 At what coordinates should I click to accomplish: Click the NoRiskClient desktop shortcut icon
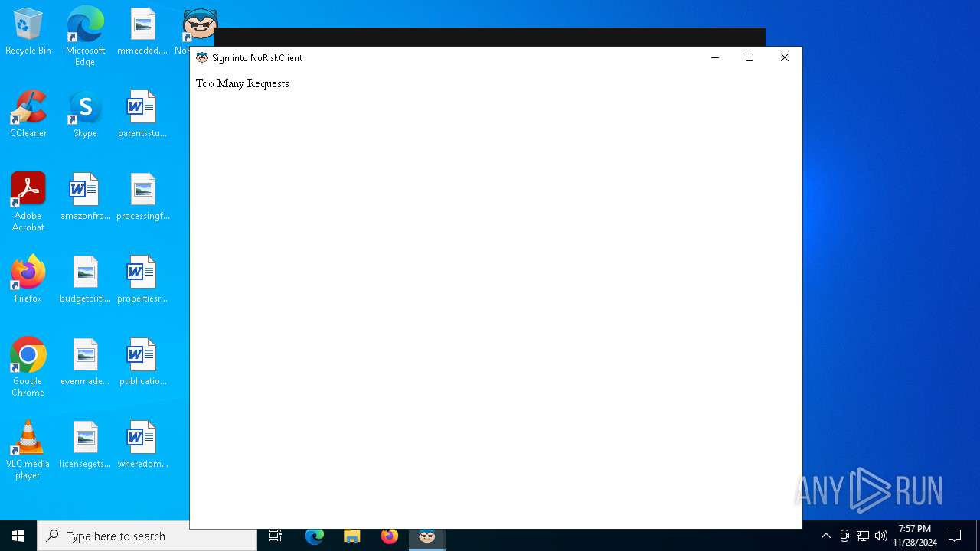point(199,24)
